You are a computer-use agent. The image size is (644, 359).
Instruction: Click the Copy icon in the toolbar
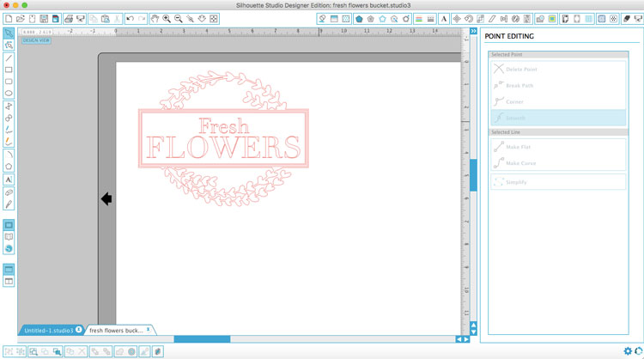tap(94, 19)
